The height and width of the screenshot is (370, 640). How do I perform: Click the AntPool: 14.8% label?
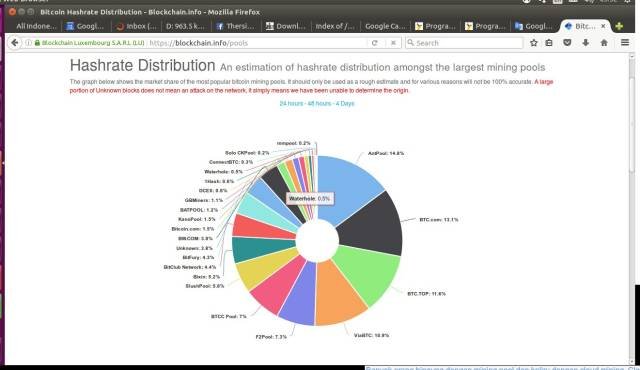[x=386, y=153]
